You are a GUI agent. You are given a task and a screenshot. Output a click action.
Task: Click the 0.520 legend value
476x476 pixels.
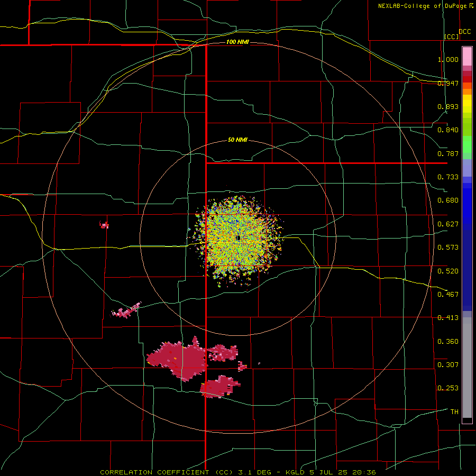coord(448,271)
